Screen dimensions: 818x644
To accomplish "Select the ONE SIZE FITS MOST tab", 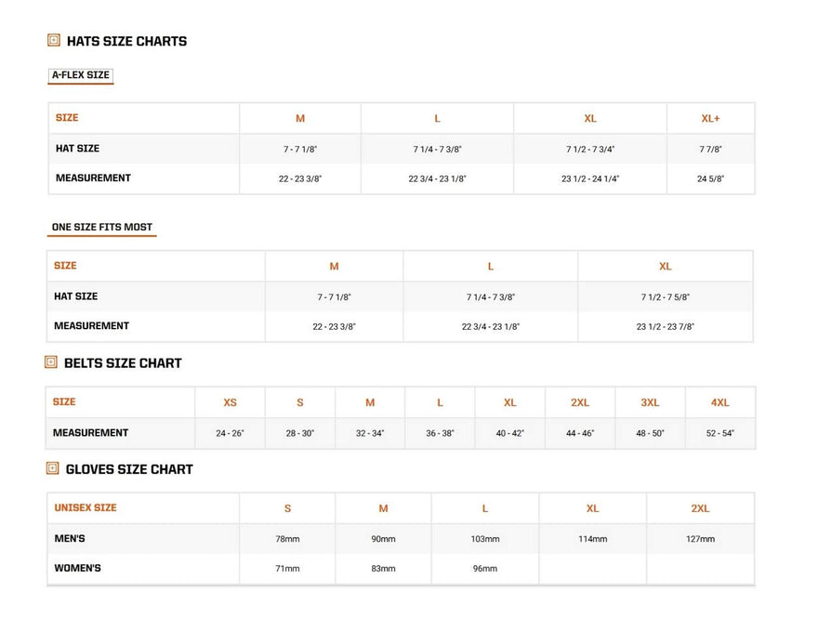I will click(x=102, y=227).
